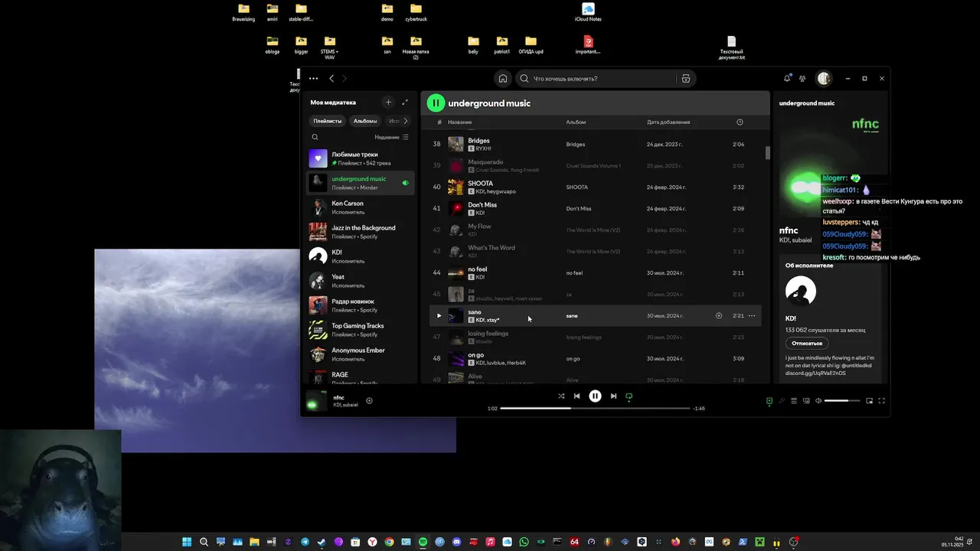
Task: Open the Browse icon inside search bar
Action: (686, 78)
